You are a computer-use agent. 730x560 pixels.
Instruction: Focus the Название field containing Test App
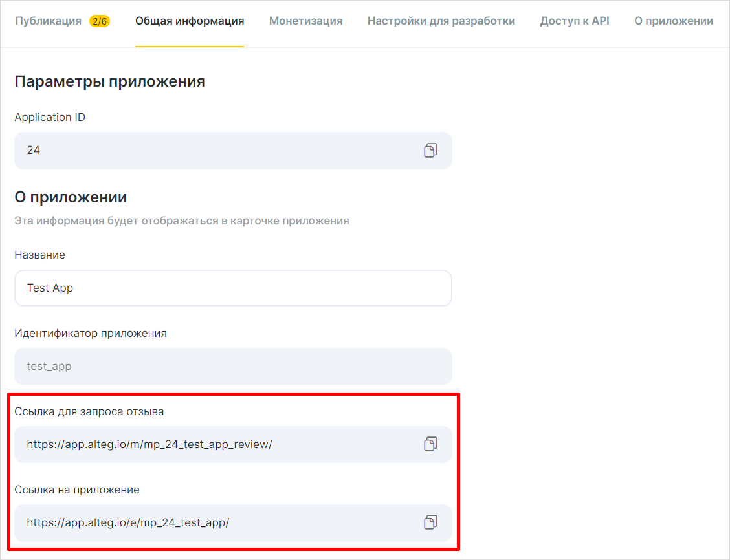(233, 288)
